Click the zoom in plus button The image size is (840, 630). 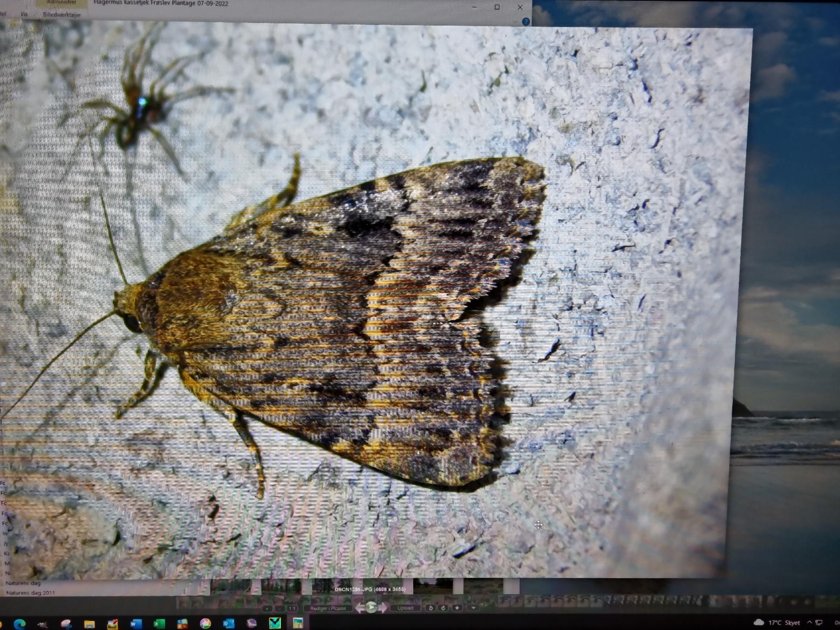pyautogui.click(x=267, y=609)
